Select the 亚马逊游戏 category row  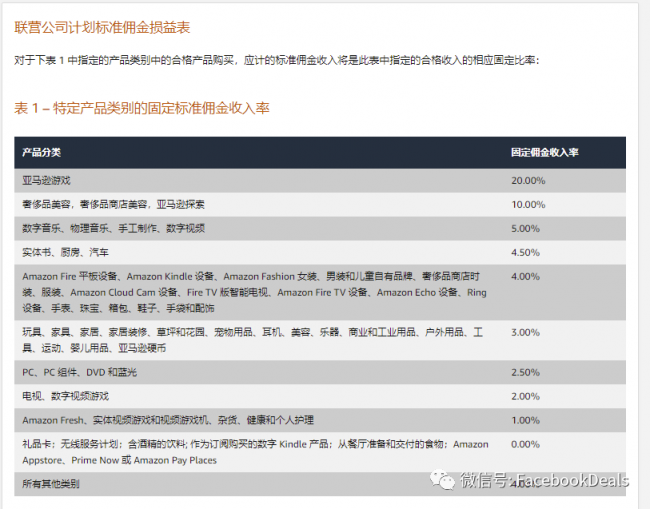click(47, 180)
